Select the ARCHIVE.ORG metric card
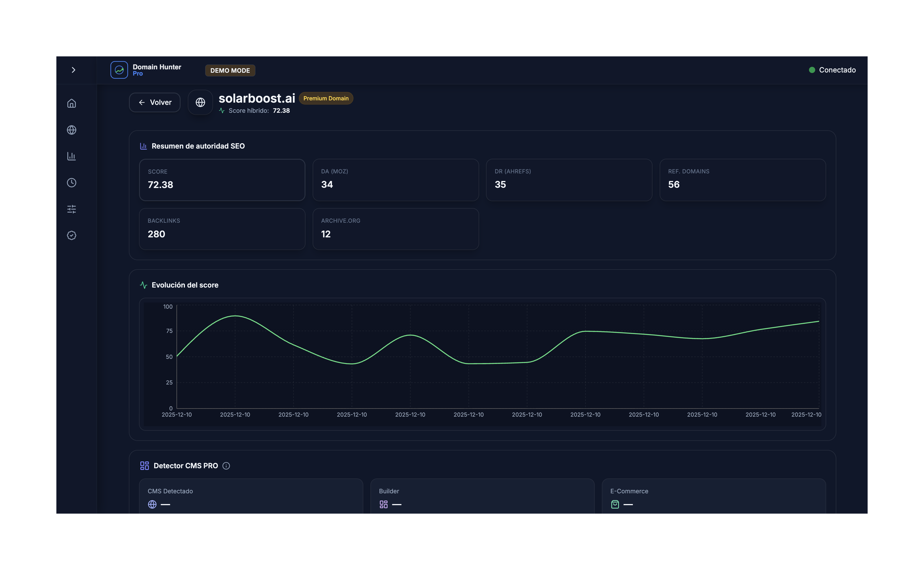 395,229
